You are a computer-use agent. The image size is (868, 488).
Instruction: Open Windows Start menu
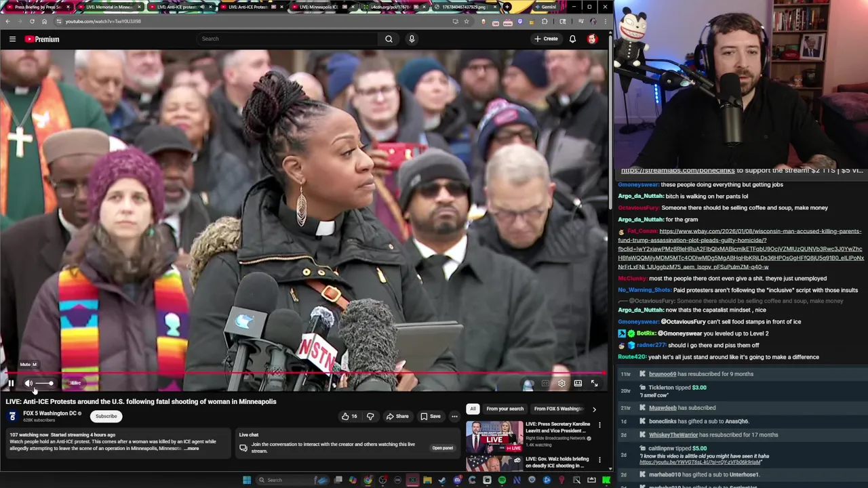coord(247,480)
